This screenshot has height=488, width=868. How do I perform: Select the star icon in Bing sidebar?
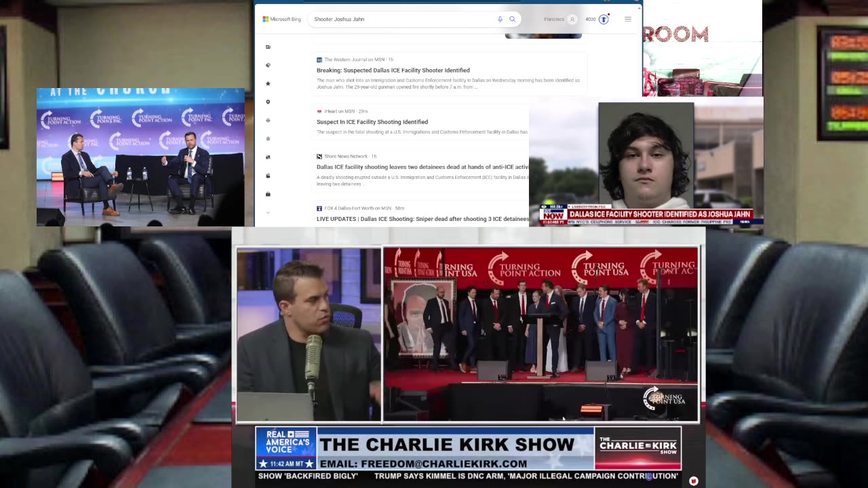(268, 83)
